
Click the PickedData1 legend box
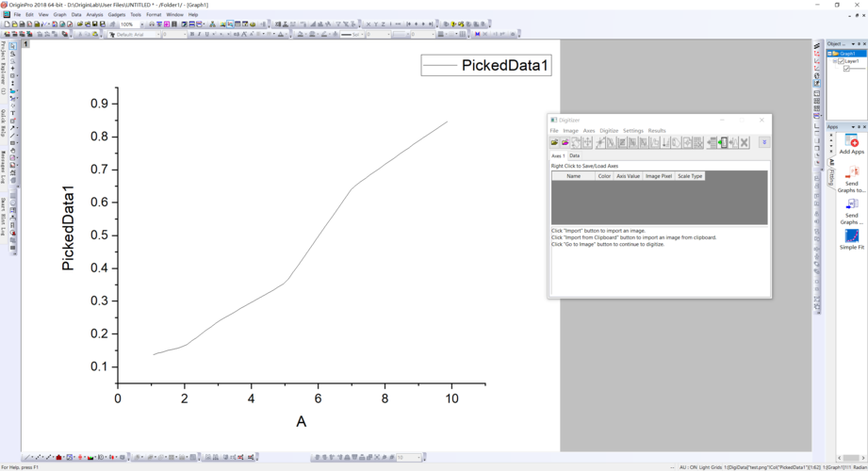(x=486, y=65)
